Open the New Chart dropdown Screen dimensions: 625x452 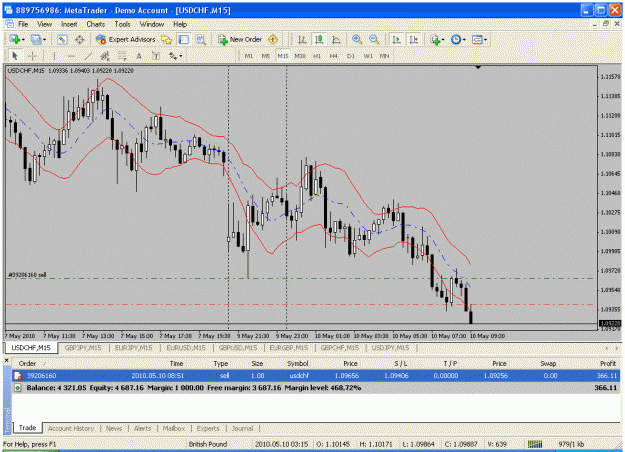pos(17,39)
